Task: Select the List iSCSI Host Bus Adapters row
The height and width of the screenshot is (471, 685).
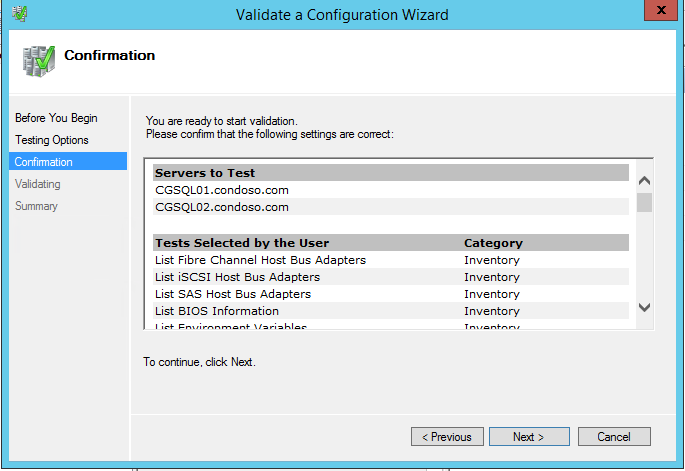Action: (x=391, y=277)
